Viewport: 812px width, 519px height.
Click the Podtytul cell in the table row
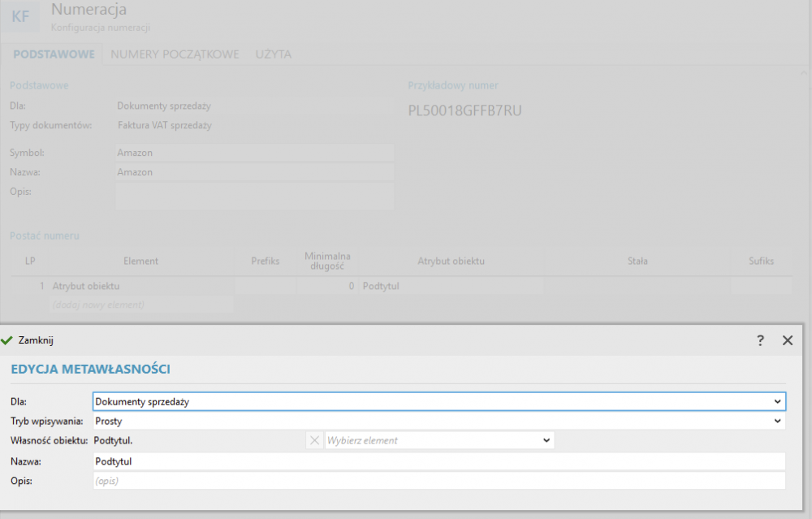coord(451,286)
